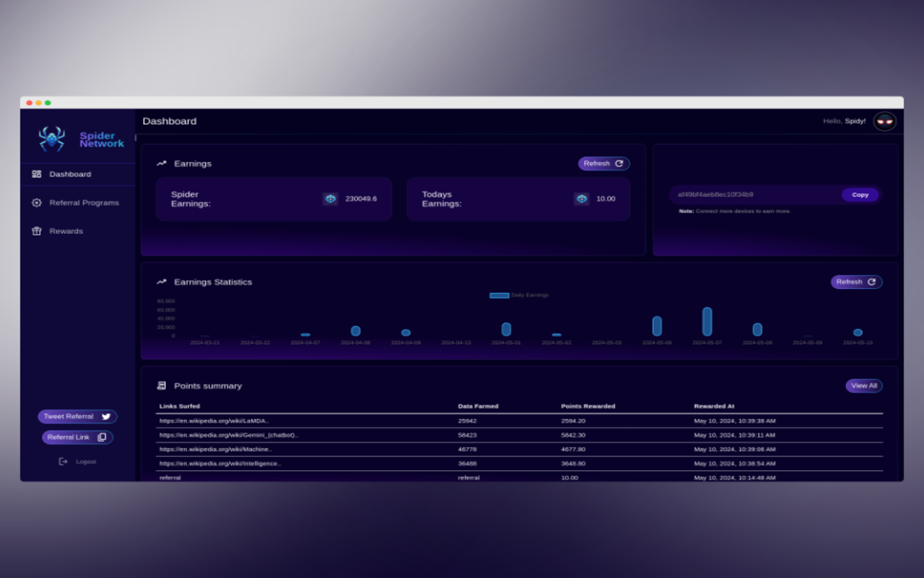Toggle the Daily Earnings legend swatch
The width and height of the screenshot is (924, 578).
click(x=499, y=296)
